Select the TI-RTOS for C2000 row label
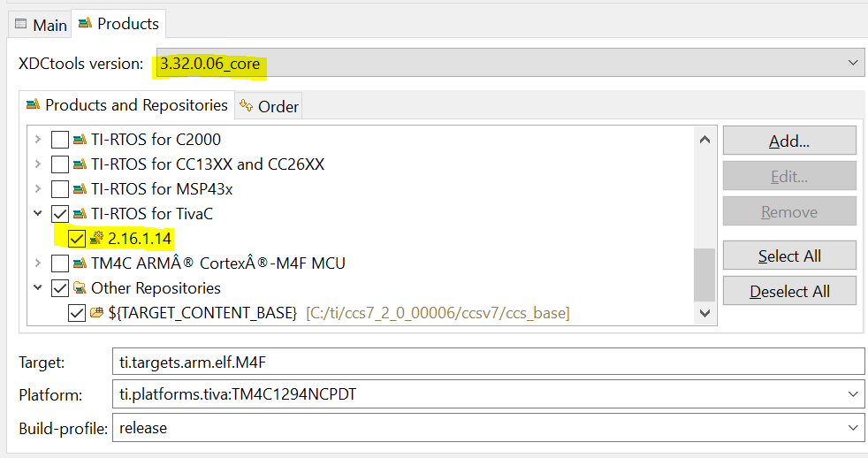 (x=156, y=140)
